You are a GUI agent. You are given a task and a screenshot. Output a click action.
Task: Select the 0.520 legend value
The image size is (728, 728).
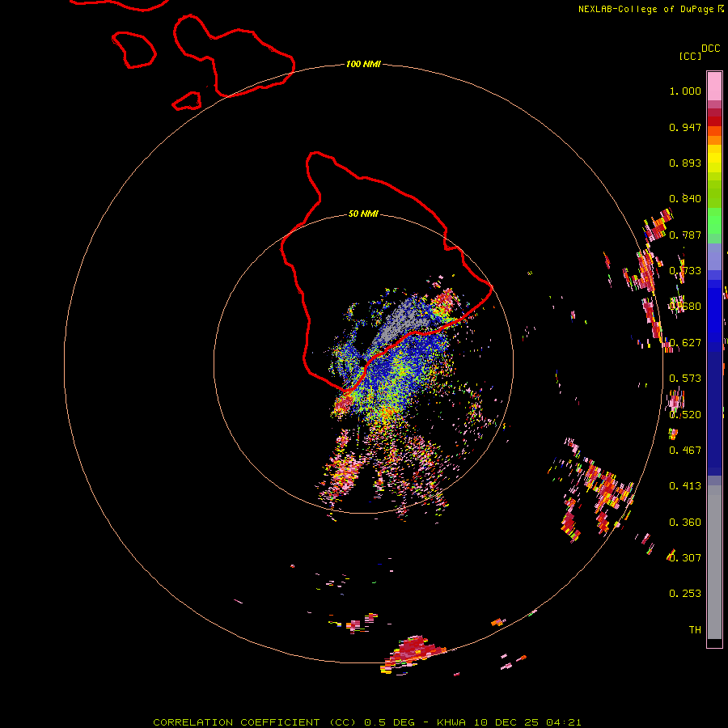(x=685, y=415)
